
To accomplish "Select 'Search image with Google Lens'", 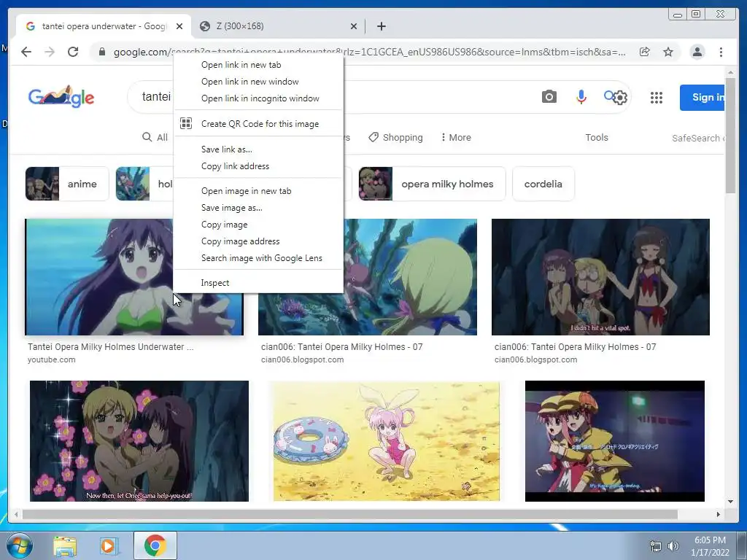I will tap(258, 258).
